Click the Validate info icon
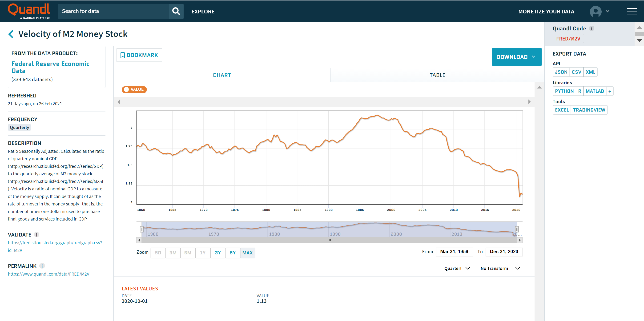The height and width of the screenshot is (321, 644). tap(36, 234)
